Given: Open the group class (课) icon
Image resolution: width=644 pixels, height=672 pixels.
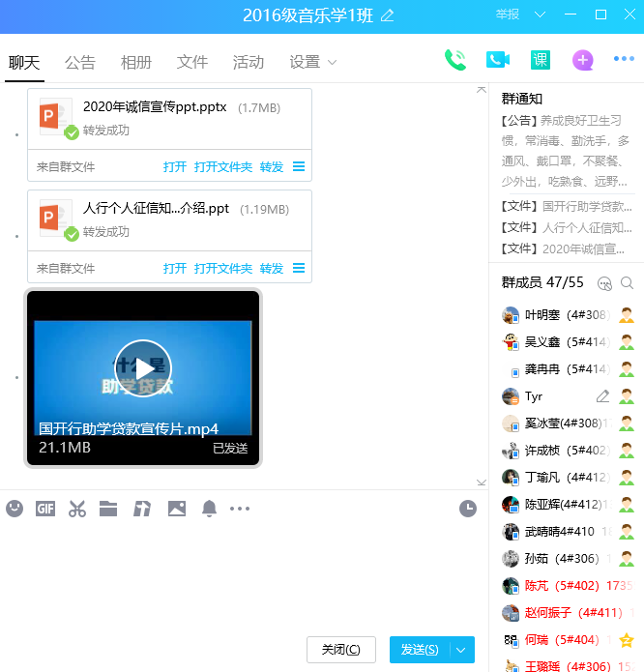Looking at the screenshot, I should tap(541, 60).
